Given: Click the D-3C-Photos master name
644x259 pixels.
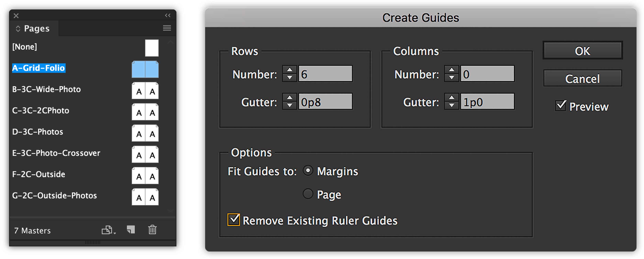Looking at the screenshot, I should pyautogui.click(x=38, y=132).
